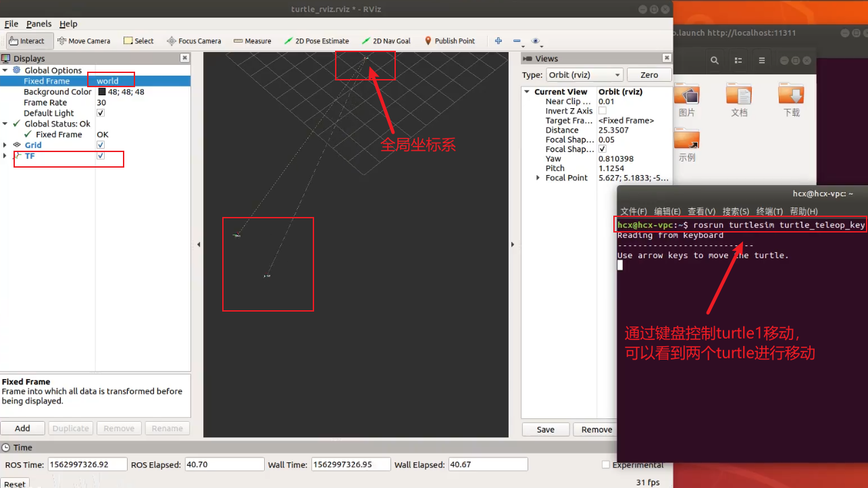Click the Grid display icon
Viewport: 868px width, 488px height.
pyautogui.click(x=17, y=145)
